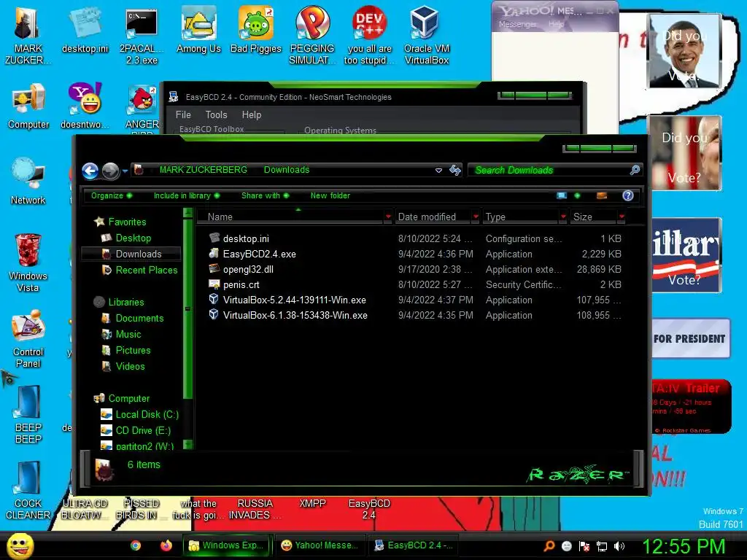Click the network tray icon
Screen dimensions: 747x560
pyautogui.click(x=602, y=546)
